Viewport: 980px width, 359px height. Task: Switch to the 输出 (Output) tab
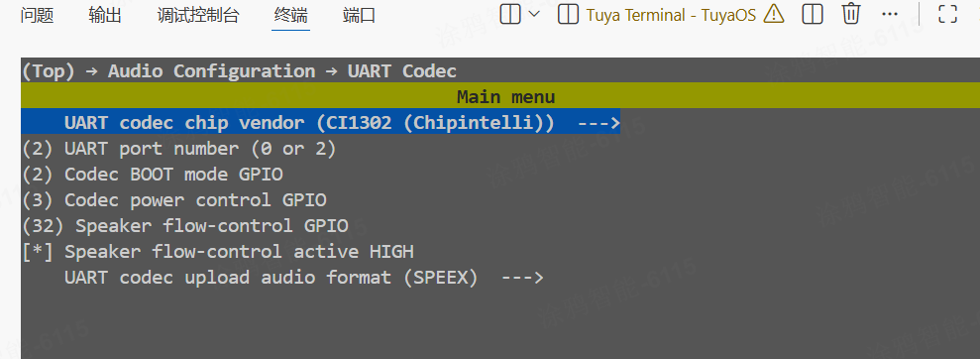pyautogui.click(x=105, y=15)
